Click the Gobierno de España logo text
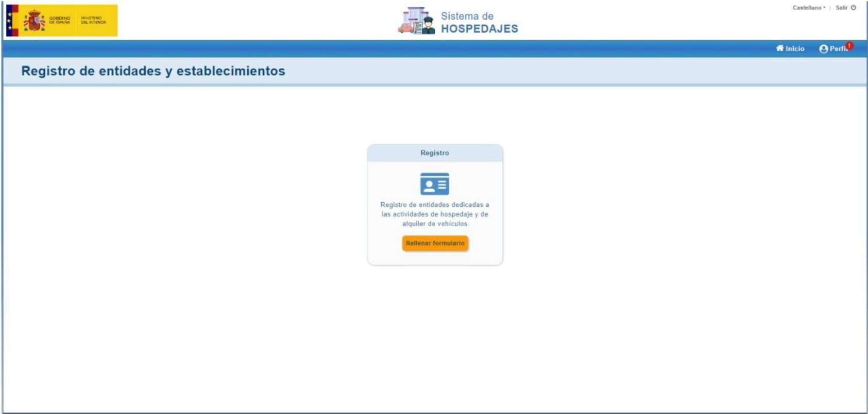 point(60,20)
